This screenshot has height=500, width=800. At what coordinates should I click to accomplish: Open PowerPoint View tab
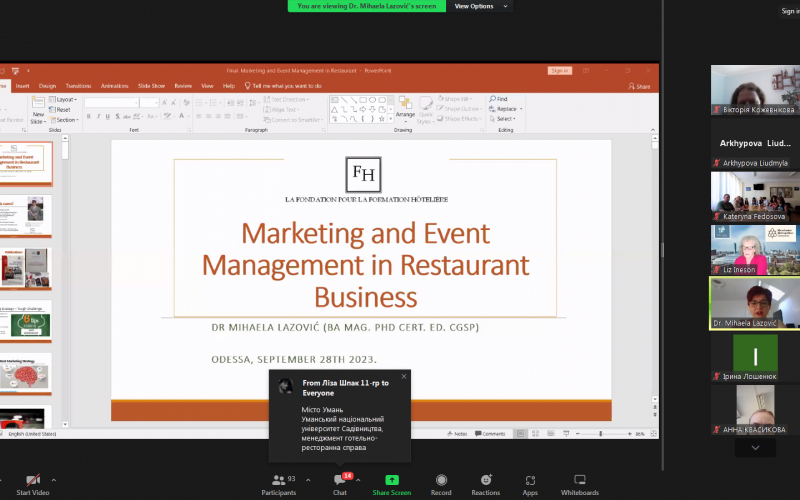pos(207,86)
